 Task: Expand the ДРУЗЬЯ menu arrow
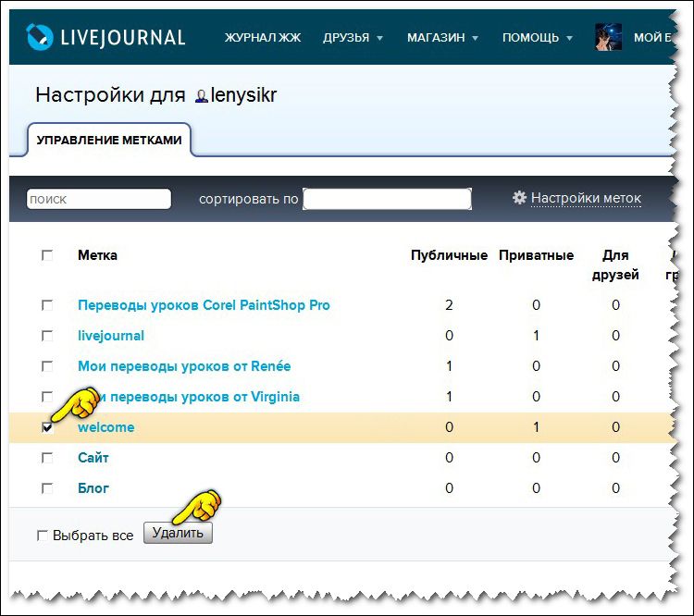point(379,39)
